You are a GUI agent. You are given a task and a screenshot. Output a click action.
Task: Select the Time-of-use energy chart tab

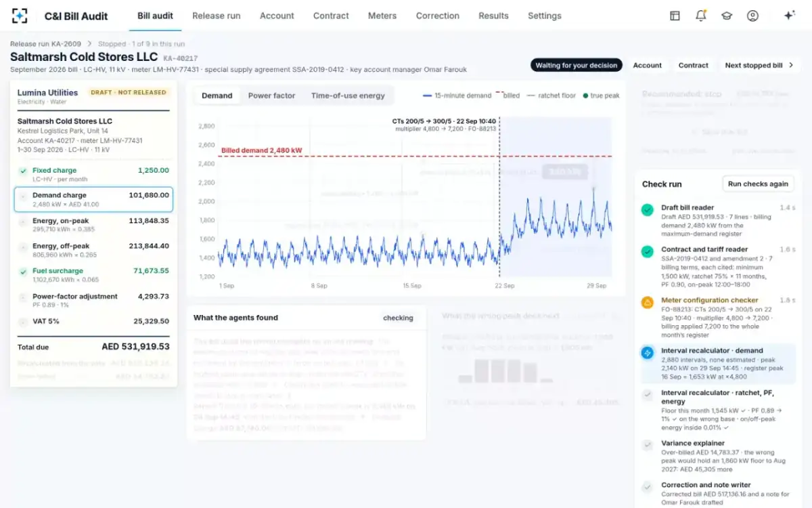point(348,96)
